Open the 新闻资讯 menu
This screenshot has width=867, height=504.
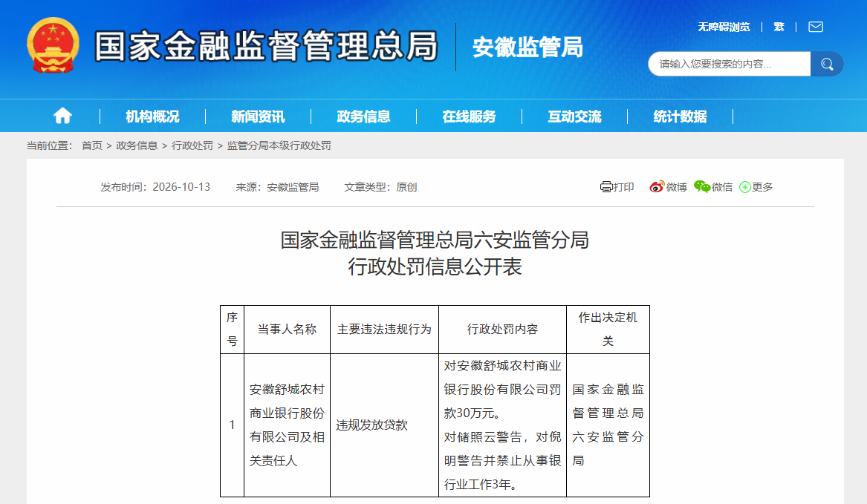pyautogui.click(x=258, y=116)
